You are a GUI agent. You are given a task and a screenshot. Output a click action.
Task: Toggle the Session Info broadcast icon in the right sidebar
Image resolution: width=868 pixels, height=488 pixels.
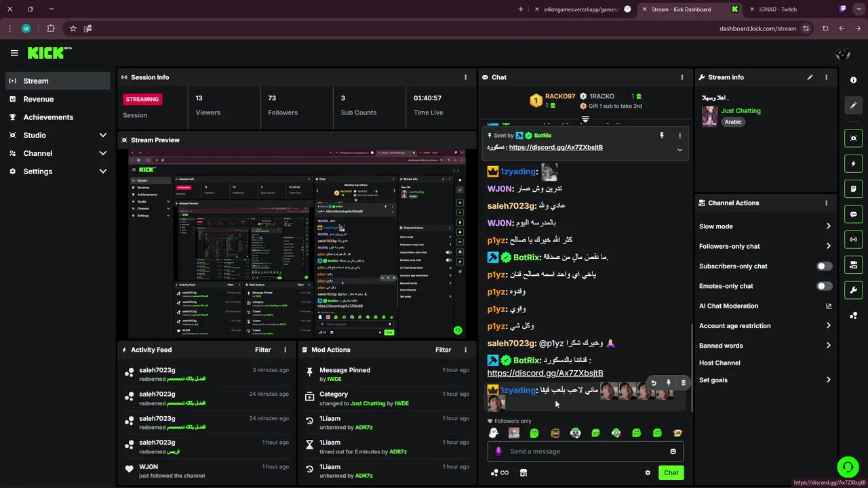click(853, 239)
